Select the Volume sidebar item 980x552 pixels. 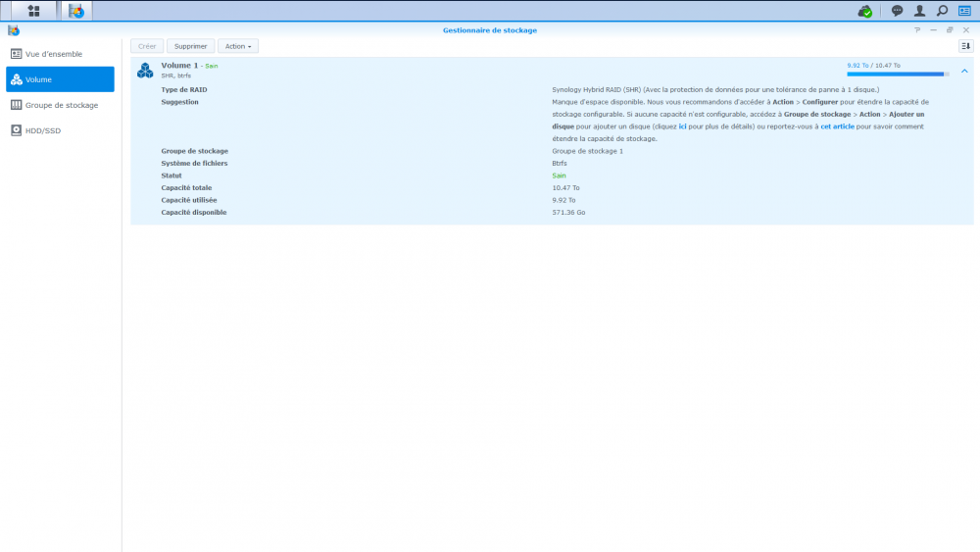60,79
